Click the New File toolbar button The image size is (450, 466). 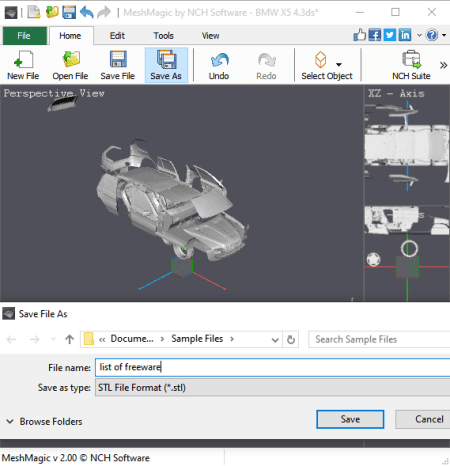pyautogui.click(x=23, y=65)
